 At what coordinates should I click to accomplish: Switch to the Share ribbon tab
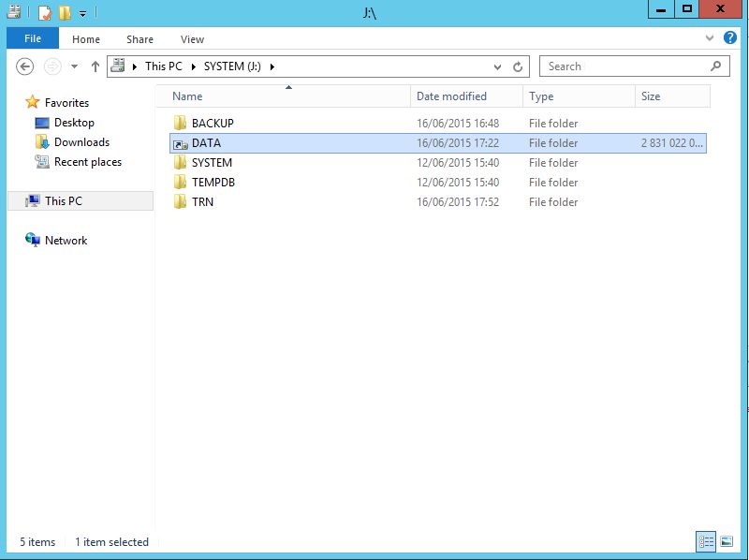tap(139, 38)
